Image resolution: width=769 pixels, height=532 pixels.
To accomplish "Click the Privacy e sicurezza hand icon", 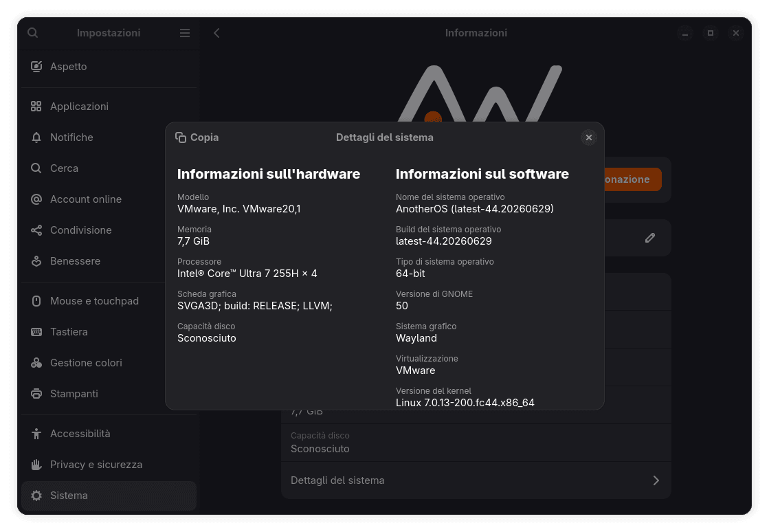I will pyautogui.click(x=36, y=465).
